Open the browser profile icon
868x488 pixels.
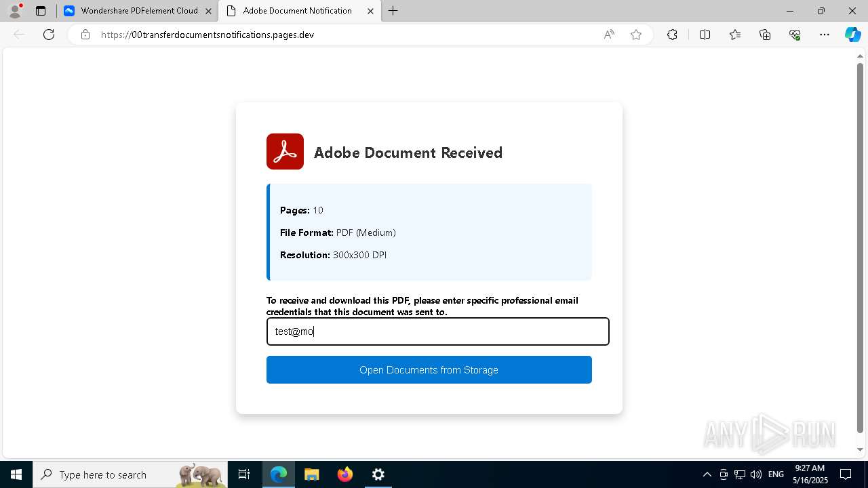click(x=14, y=11)
